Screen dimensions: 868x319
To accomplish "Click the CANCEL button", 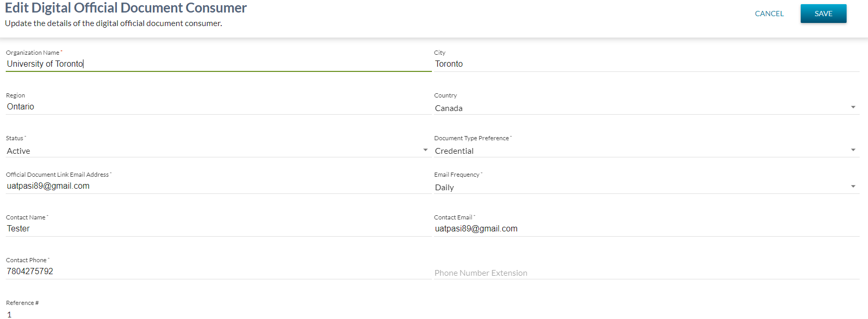I will pyautogui.click(x=769, y=14).
